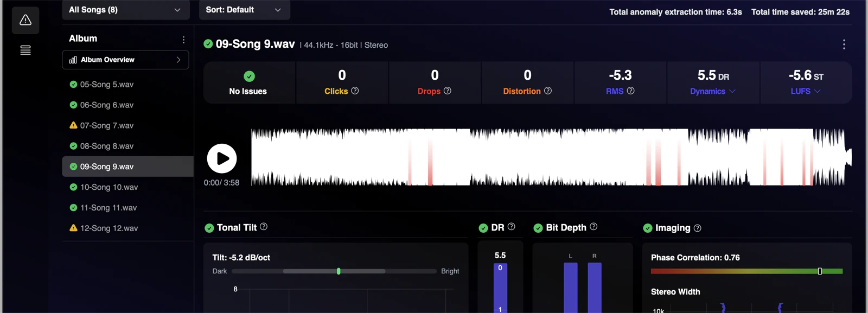Click the Bit Depth green status check

(538, 228)
